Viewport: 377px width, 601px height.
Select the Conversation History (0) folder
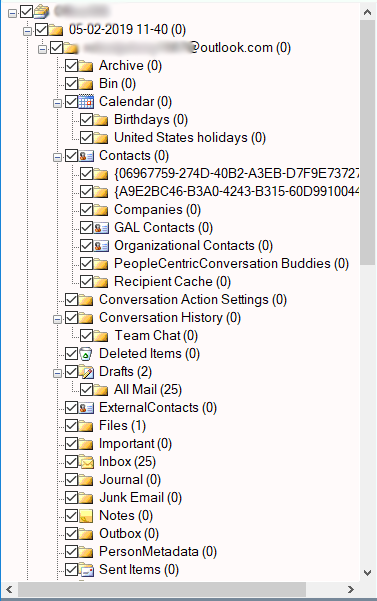coord(170,318)
